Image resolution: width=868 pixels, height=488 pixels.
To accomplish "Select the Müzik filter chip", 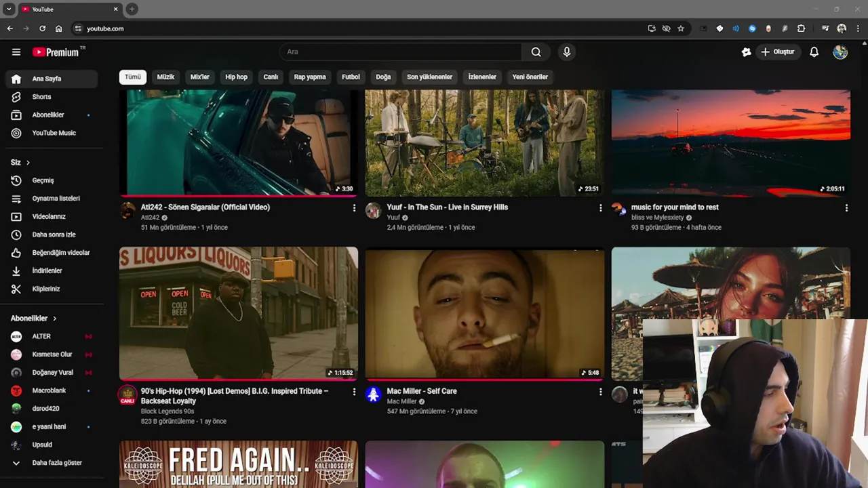I will (165, 77).
